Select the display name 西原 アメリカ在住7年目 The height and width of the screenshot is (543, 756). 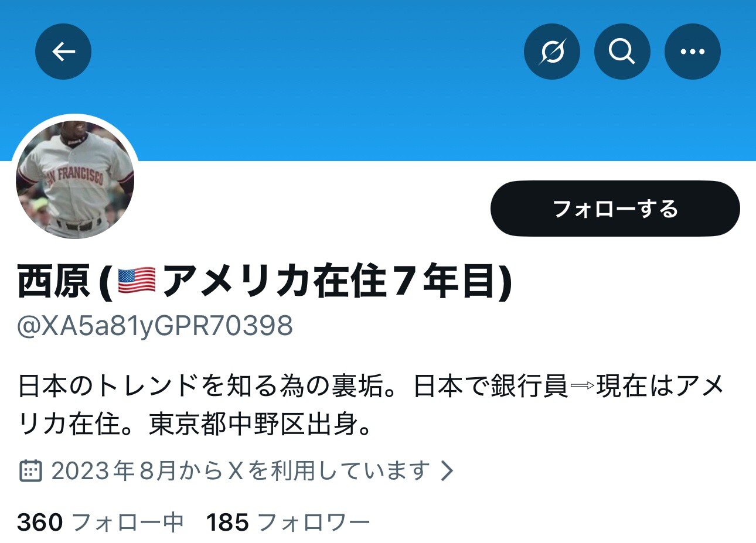pos(265,282)
